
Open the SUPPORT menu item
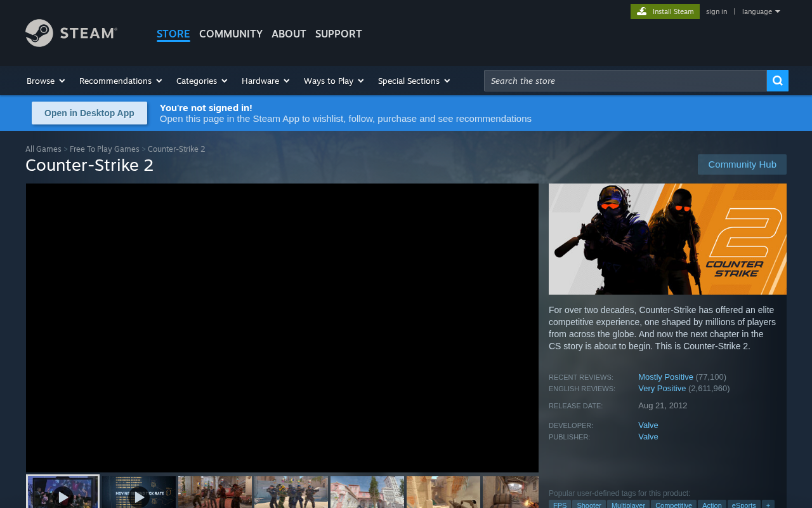(339, 34)
